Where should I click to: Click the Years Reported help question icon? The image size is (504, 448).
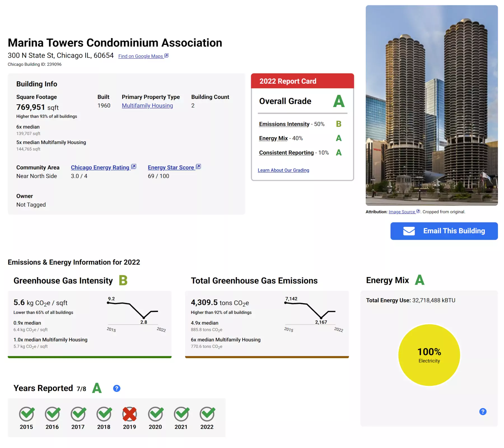coord(116,388)
